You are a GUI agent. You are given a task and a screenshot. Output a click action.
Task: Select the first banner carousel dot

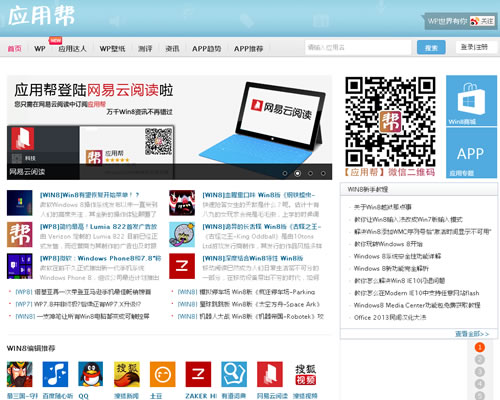tap(285, 173)
